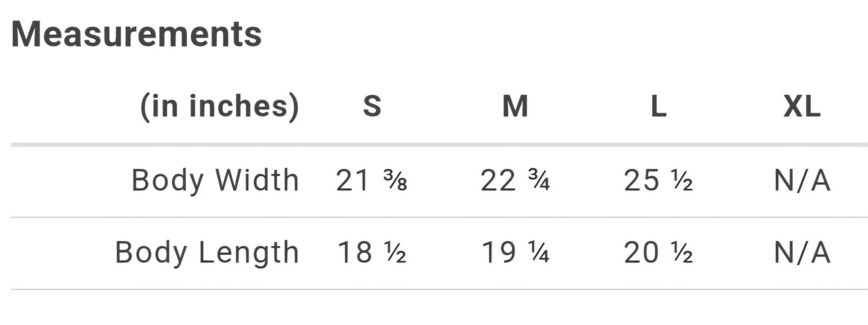Click N/A in the Body Length row
Image resolution: width=868 pixels, height=325 pixels.
click(802, 252)
